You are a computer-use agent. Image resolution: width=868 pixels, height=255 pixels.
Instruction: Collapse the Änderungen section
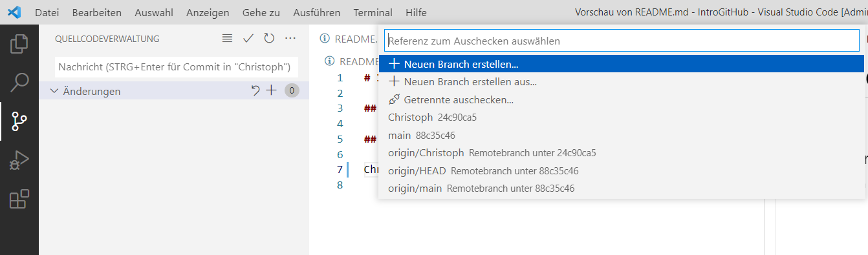(54, 91)
